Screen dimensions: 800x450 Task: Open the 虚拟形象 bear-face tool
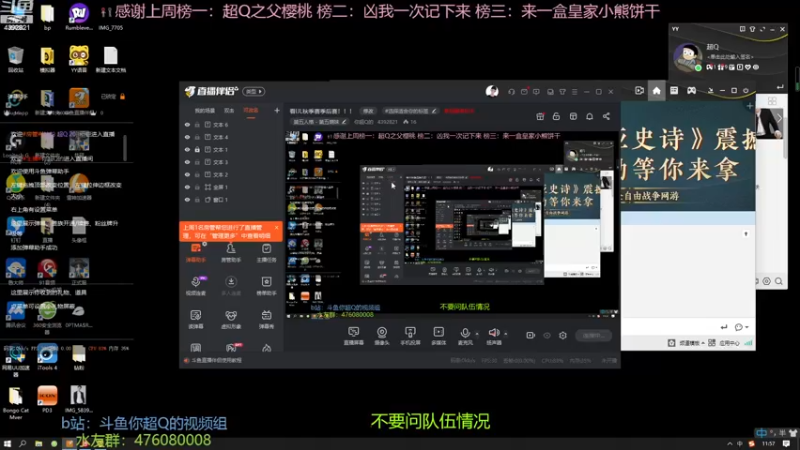(x=231, y=319)
